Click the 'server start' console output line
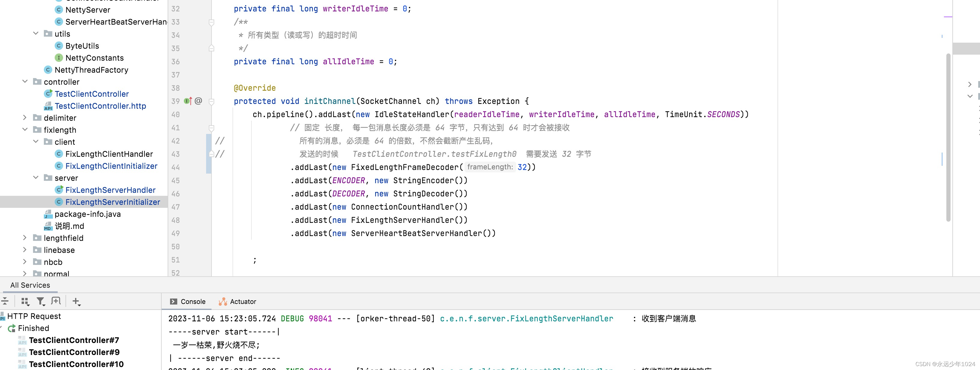Viewport: 980px width, 370px height. [x=224, y=332]
